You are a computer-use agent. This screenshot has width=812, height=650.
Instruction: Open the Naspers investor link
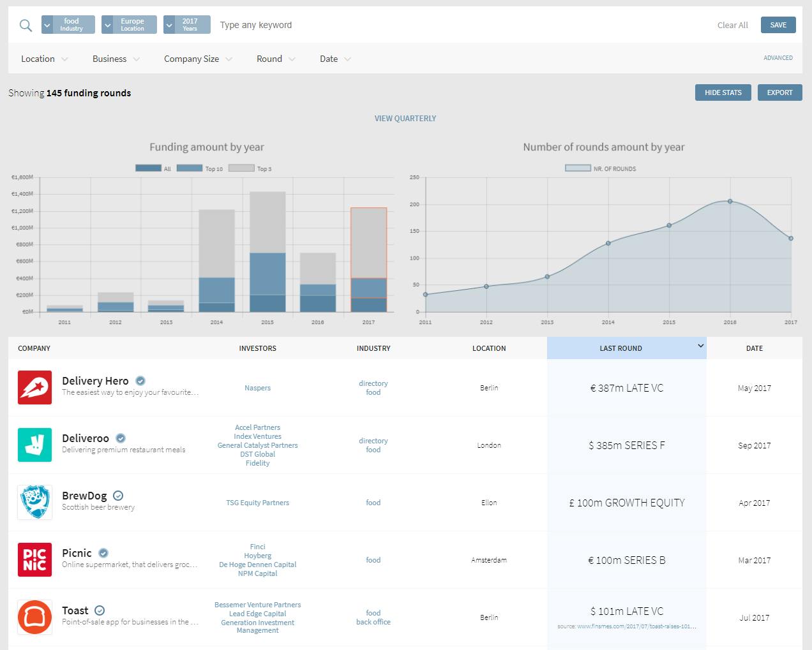257,388
